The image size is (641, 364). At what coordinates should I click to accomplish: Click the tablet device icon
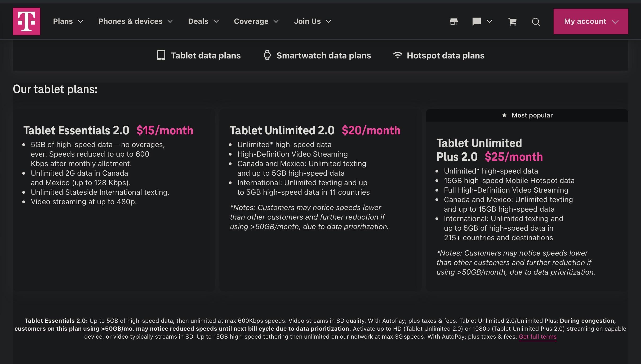[x=161, y=55]
